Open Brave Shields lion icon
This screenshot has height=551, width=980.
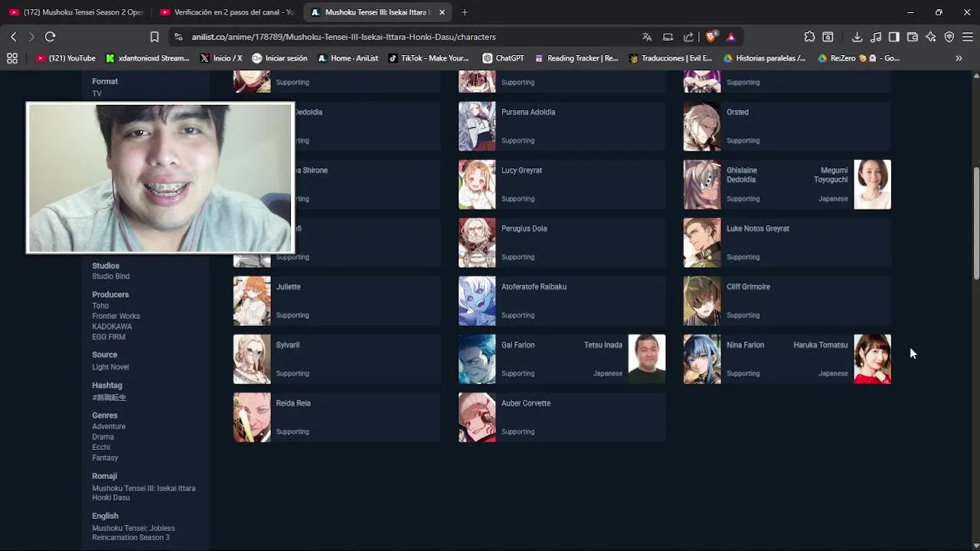(711, 37)
